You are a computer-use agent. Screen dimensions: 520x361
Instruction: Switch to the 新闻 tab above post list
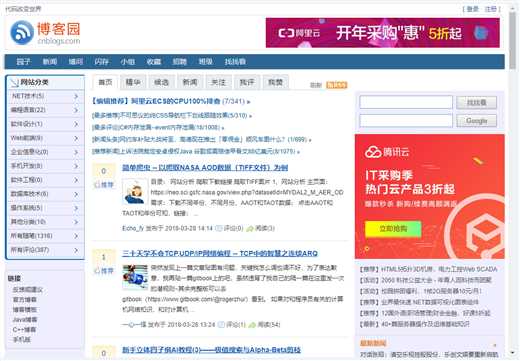point(190,82)
